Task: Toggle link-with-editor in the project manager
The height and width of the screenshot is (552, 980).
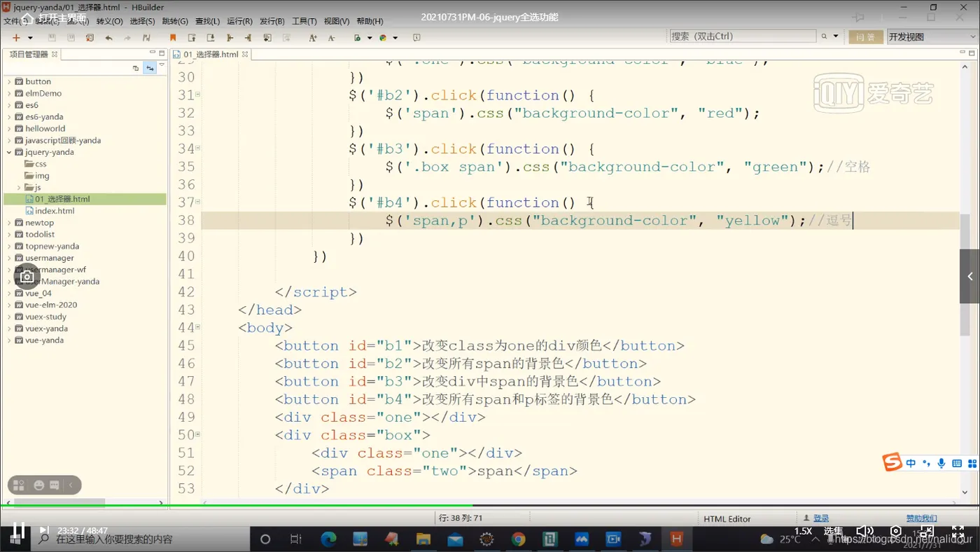Action: coord(150,68)
